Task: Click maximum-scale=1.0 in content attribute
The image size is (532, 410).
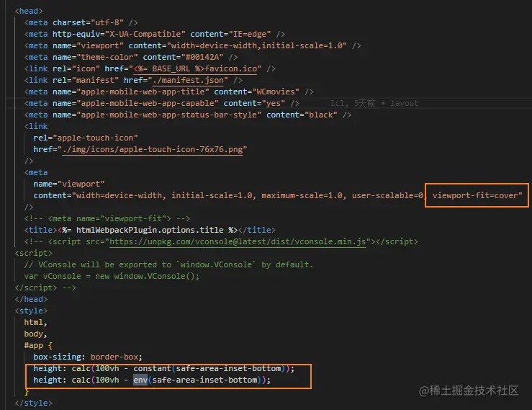Action: 302,195
